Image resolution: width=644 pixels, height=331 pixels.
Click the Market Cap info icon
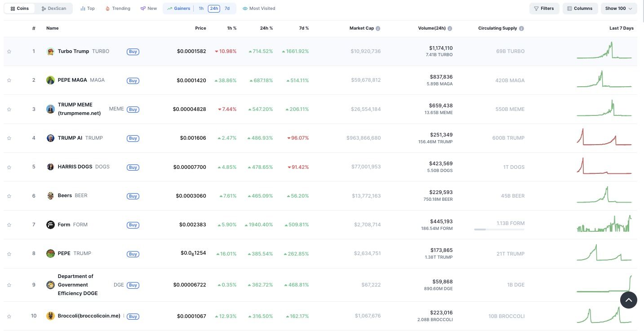click(378, 28)
